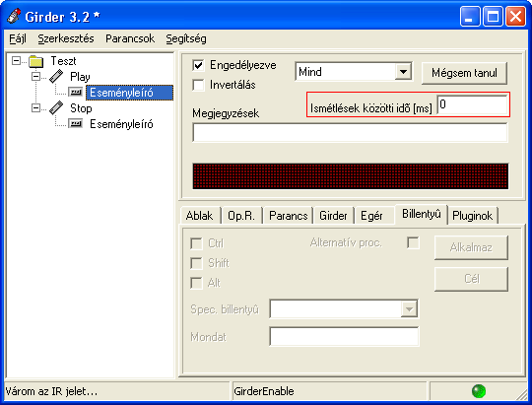Image resolution: width=532 pixels, height=405 pixels.
Task: Toggle the Alt checkbox
Action: click(196, 283)
